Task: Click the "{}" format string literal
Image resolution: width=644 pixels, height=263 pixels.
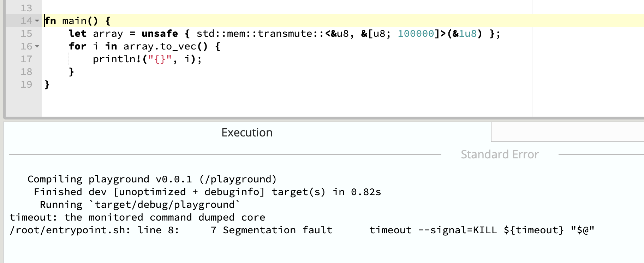Action: 160,59
